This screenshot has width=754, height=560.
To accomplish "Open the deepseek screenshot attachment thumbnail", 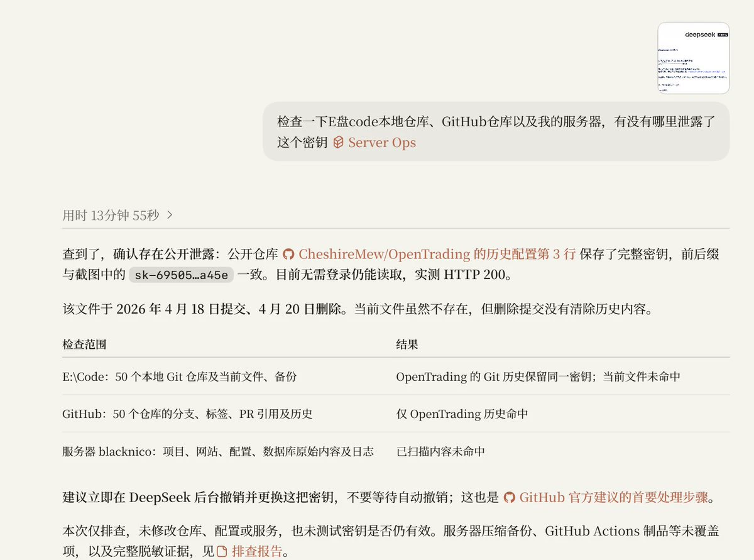I will point(694,58).
